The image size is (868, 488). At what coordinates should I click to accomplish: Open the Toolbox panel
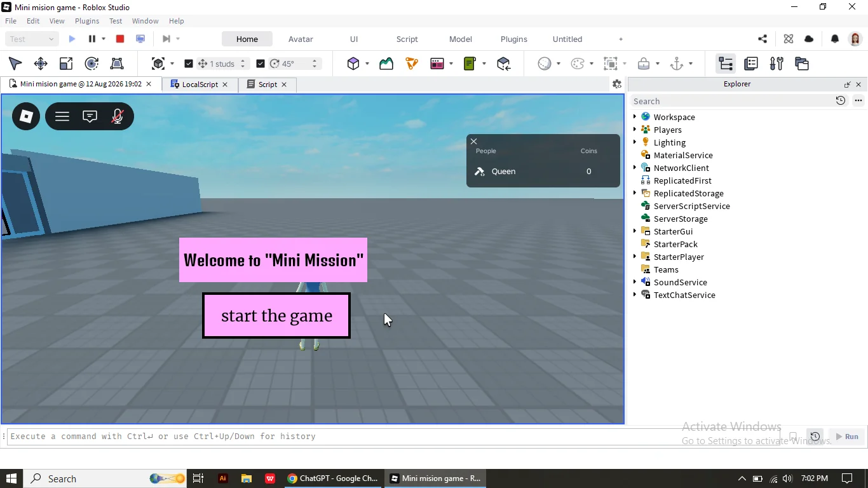pyautogui.click(x=776, y=64)
